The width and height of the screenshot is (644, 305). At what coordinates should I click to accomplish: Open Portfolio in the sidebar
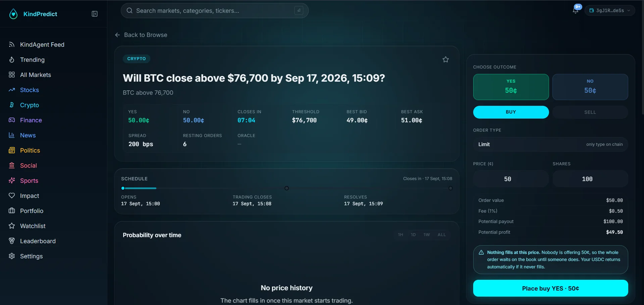tap(32, 211)
